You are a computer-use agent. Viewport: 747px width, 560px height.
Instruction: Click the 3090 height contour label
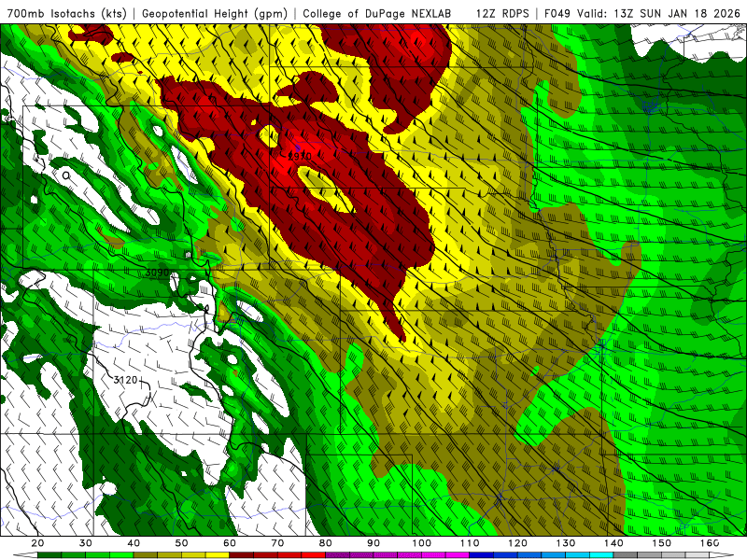pyautogui.click(x=157, y=273)
